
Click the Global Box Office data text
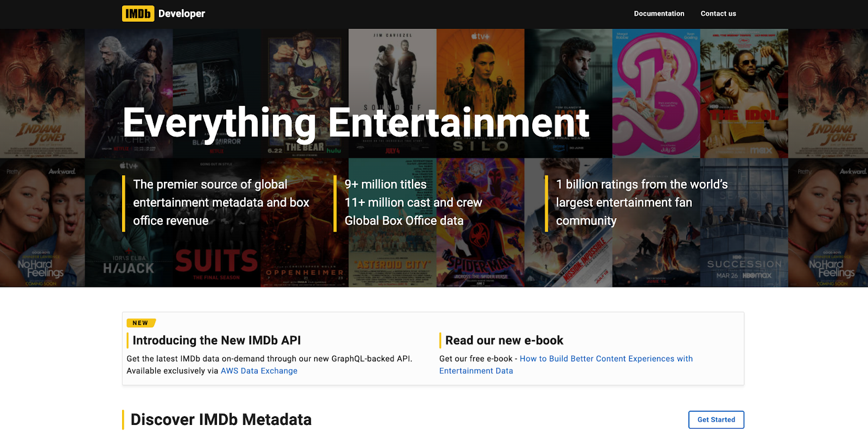click(x=404, y=221)
